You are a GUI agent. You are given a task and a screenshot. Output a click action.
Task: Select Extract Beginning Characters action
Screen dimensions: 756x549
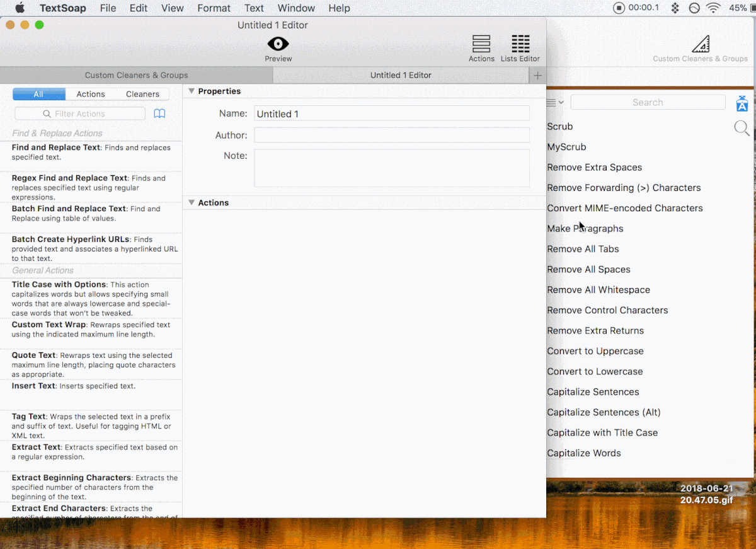click(x=91, y=487)
